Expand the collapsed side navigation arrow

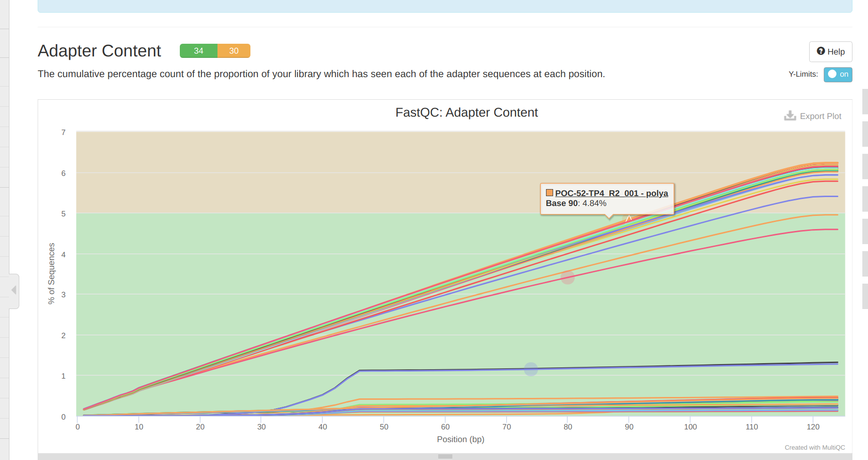tap(14, 290)
